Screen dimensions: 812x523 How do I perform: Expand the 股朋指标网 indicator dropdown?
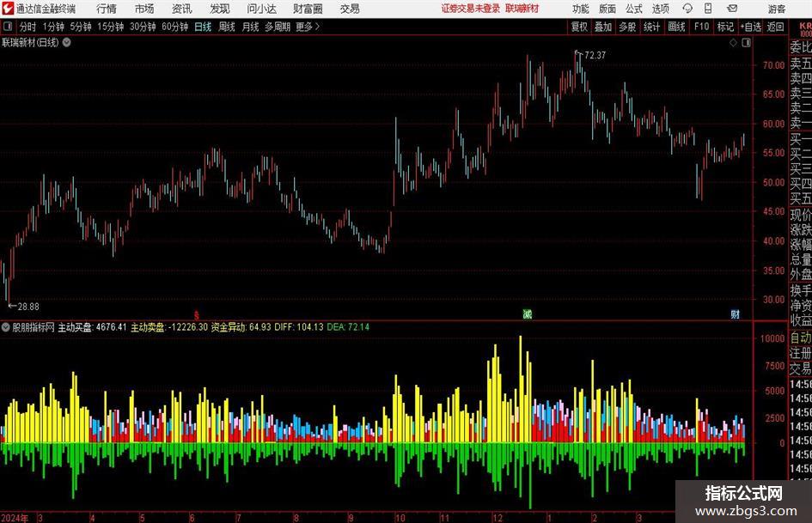[x=6, y=327]
